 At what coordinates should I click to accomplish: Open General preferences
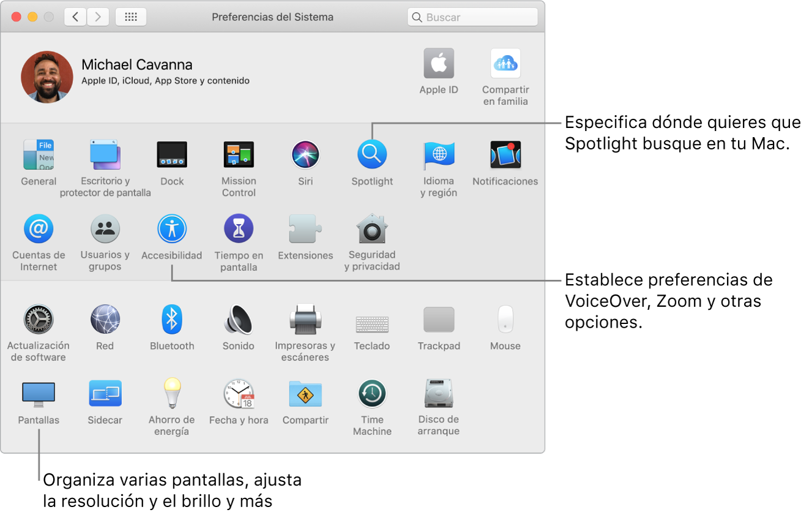(39, 155)
